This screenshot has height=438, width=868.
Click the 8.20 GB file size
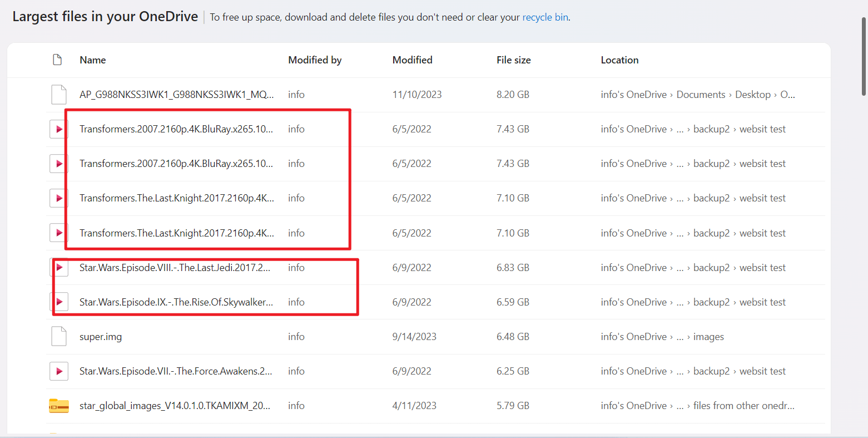[x=513, y=95]
